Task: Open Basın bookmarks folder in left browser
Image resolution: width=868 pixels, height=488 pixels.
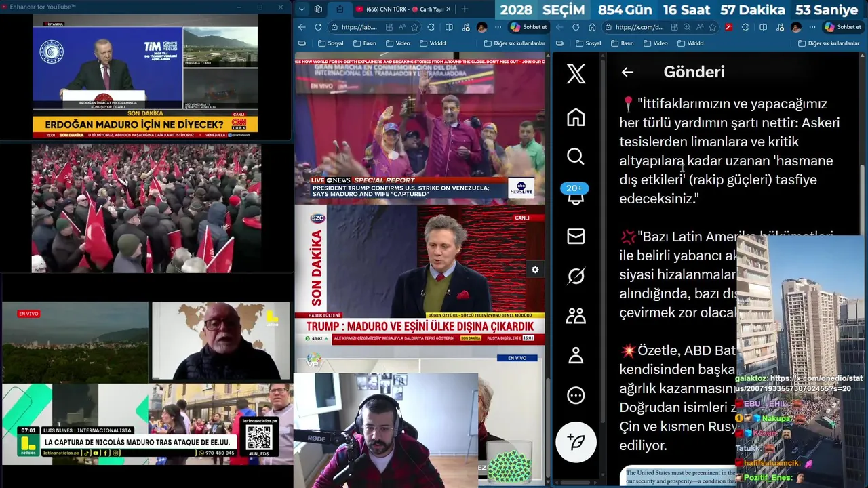Action: (x=365, y=43)
